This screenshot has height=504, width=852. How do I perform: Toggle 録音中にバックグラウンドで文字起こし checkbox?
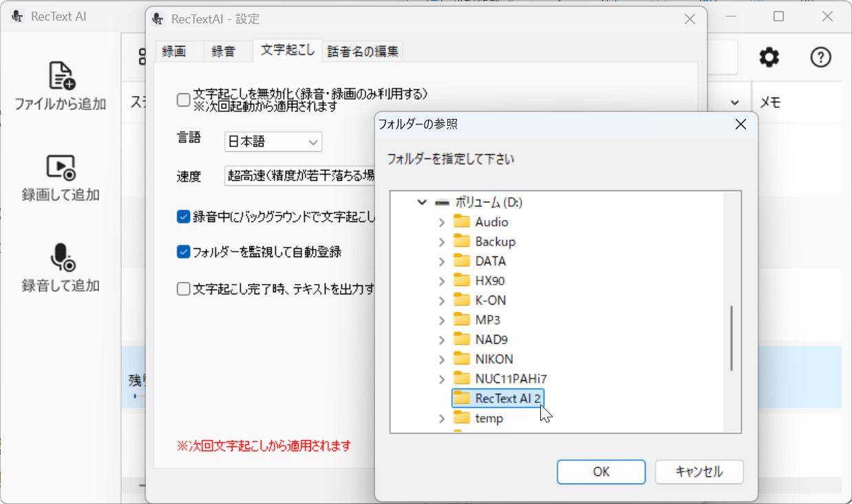tap(184, 217)
